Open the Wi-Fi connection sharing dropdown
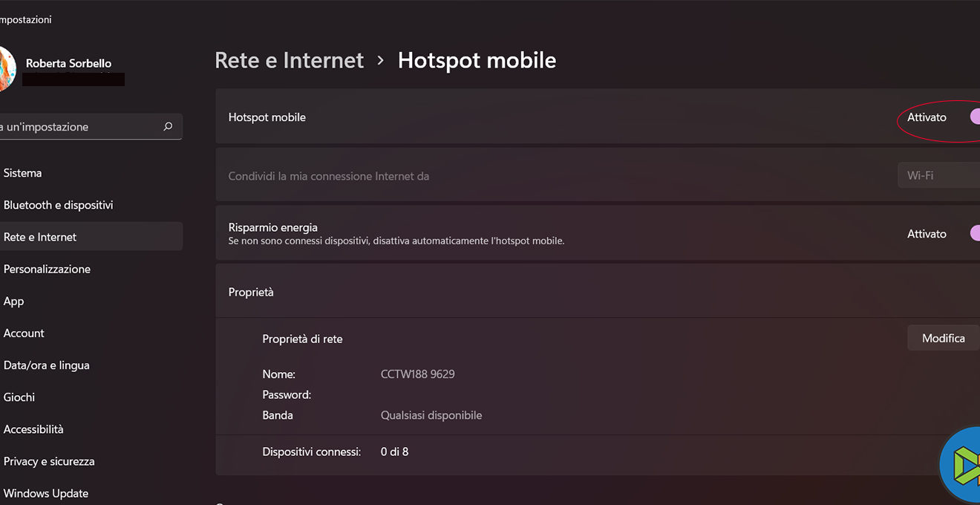Image resolution: width=980 pixels, height=505 pixels. point(938,176)
